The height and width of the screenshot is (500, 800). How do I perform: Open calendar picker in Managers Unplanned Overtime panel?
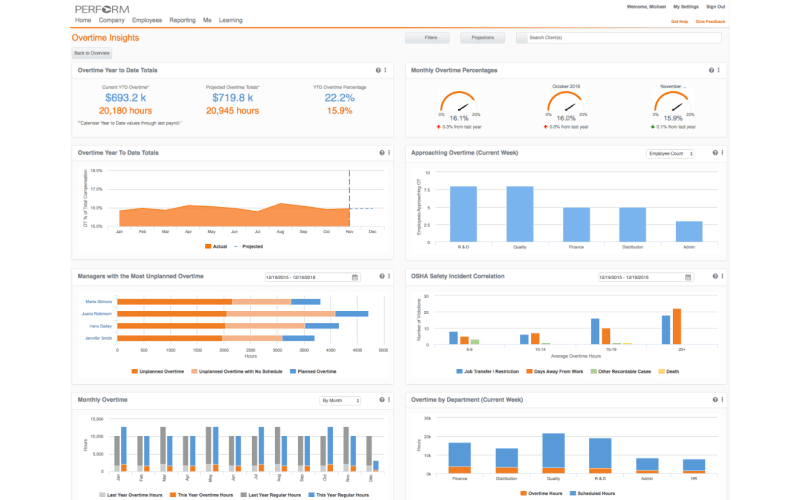point(354,277)
